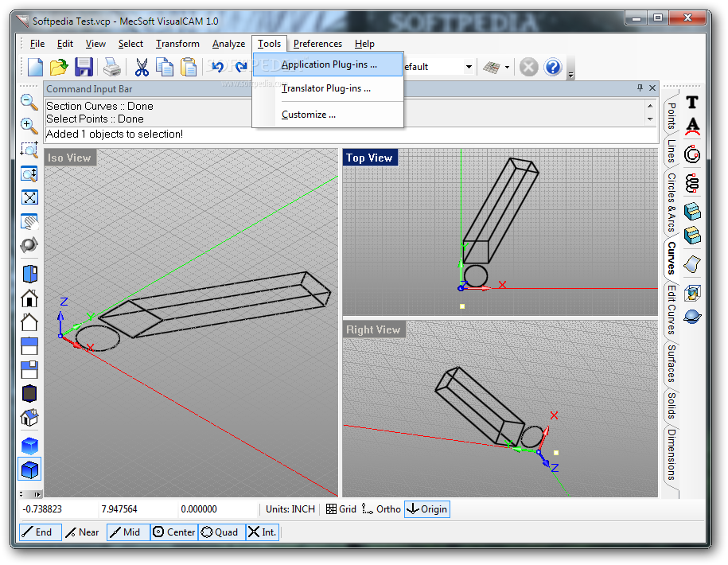The image size is (728, 565).
Task: Click the command history scroll down arrow
Action: [x=650, y=119]
